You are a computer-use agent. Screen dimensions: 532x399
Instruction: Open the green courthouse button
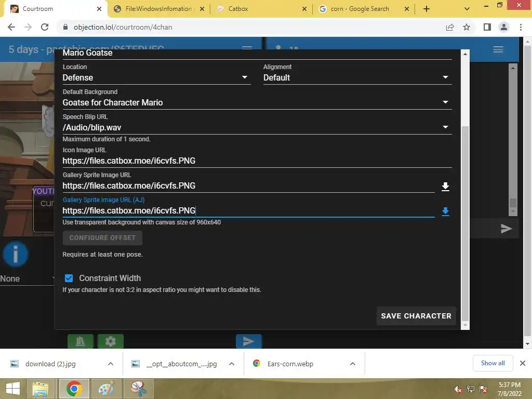tap(81, 341)
